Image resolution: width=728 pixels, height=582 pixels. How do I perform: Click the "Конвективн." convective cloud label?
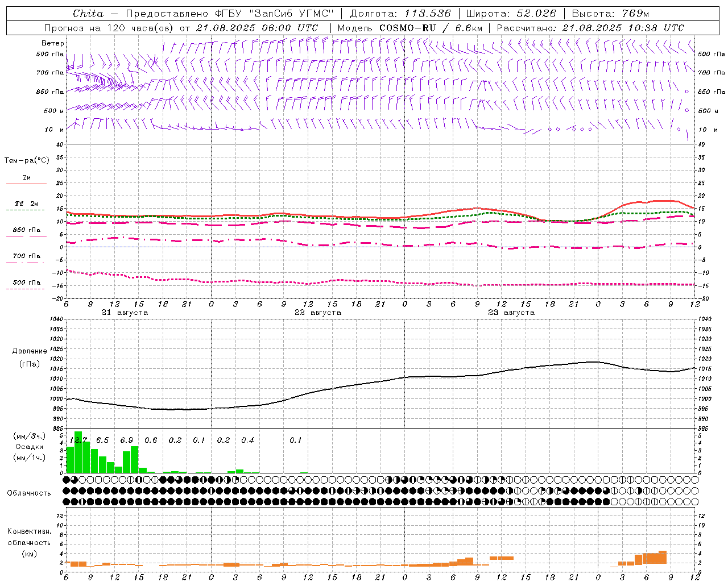(29, 531)
